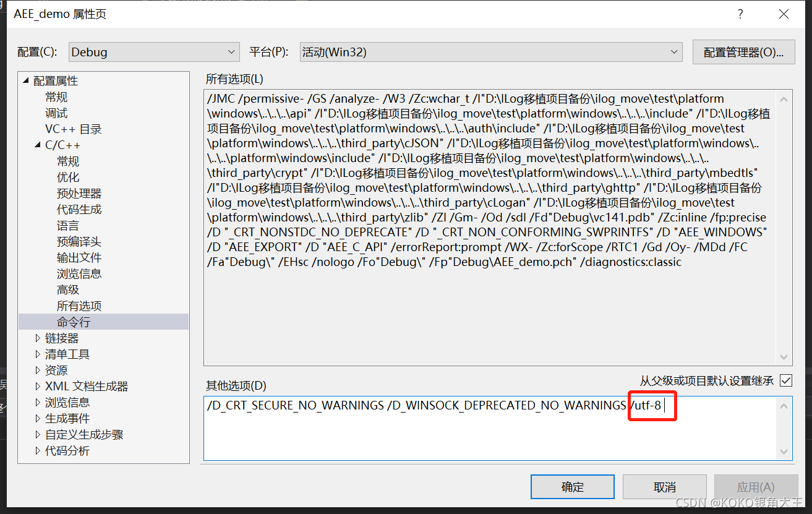Collapse the C/C++ tree node
The image size is (812, 514).
pos(38,145)
